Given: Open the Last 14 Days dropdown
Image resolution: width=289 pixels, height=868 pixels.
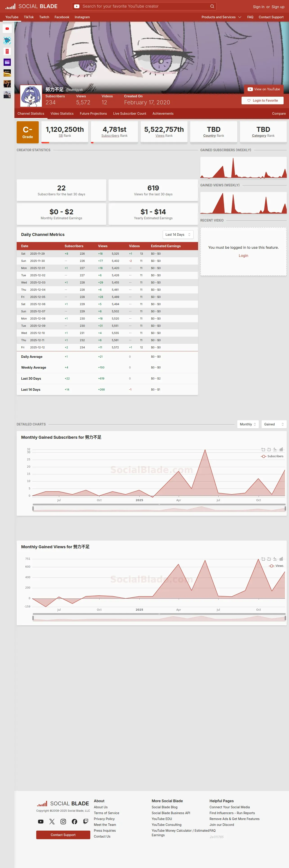Looking at the screenshot, I should point(178,235).
